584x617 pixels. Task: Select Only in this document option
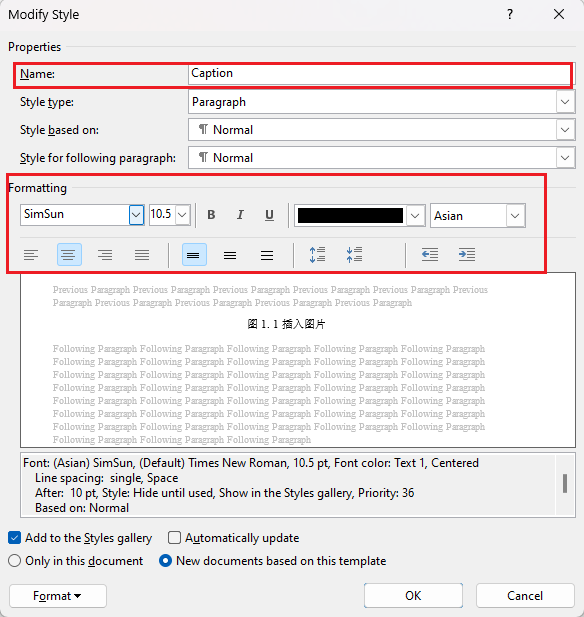pos(15,560)
